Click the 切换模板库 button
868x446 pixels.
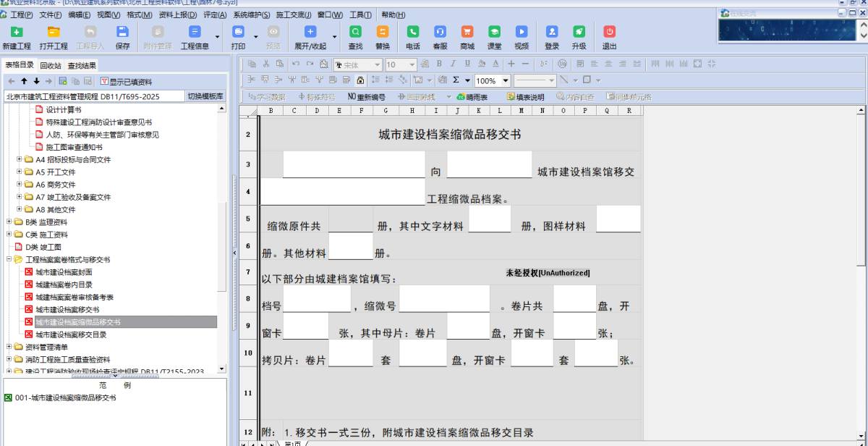coord(205,96)
